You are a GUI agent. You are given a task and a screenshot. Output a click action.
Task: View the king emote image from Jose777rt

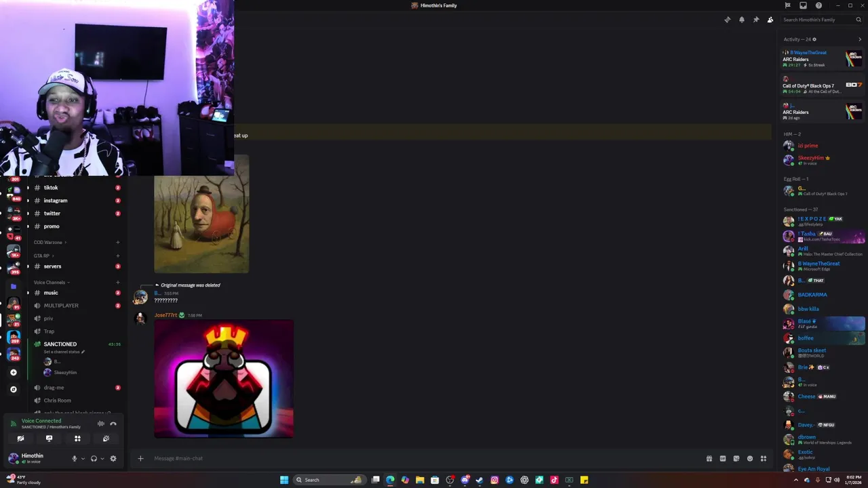pyautogui.click(x=224, y=379)
